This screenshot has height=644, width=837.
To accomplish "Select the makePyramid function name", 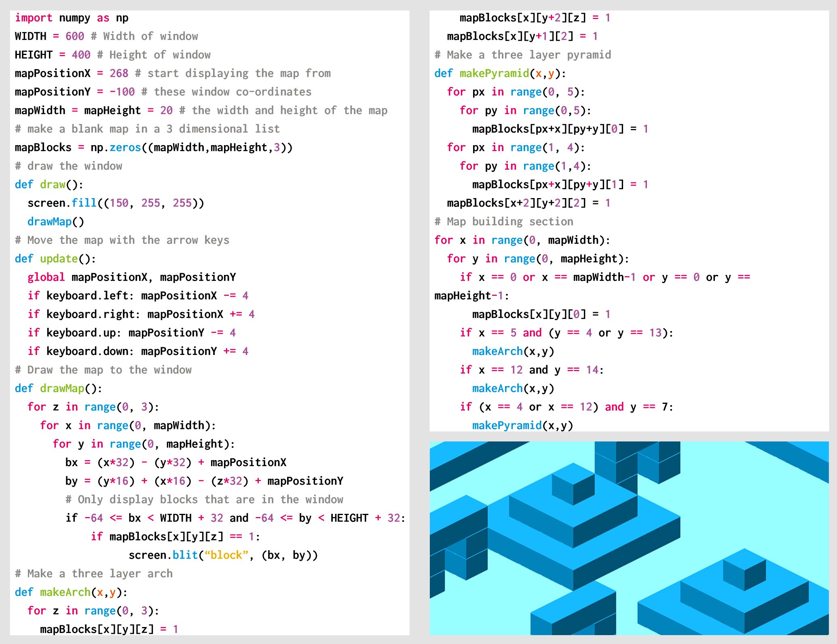I will click(494, 74).
